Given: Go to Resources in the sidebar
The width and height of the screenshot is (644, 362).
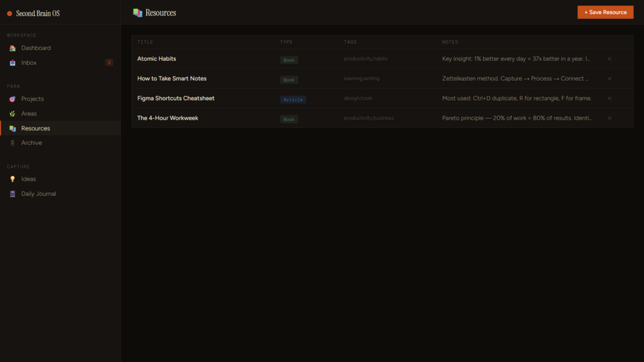Looking at the screenshot, I should point(60,129).
